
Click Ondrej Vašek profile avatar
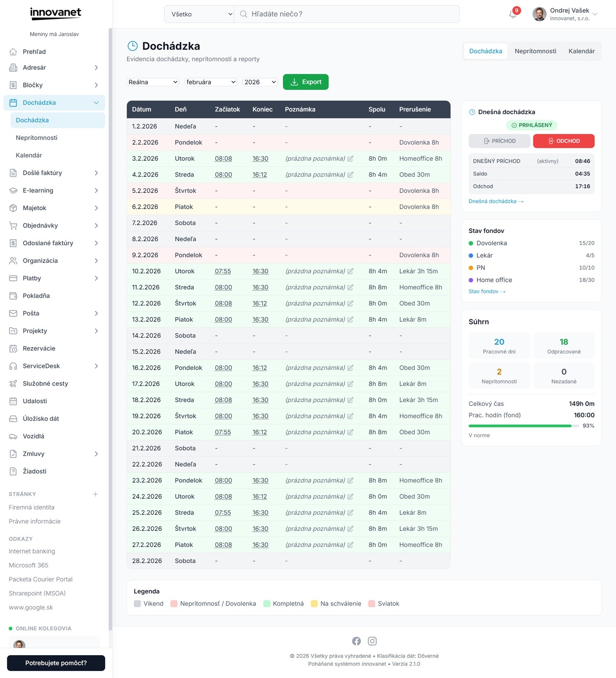[540, 14]
